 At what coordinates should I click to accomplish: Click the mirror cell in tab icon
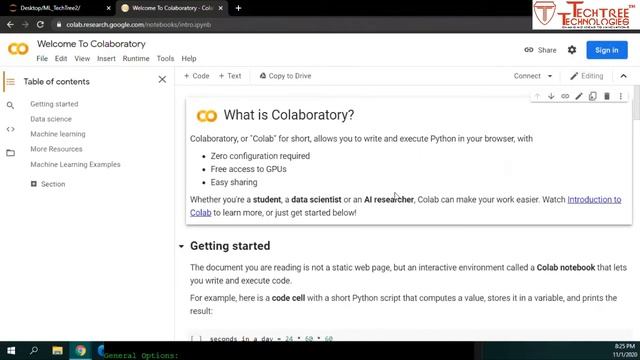pyautogui.click(x=593, y=96)
